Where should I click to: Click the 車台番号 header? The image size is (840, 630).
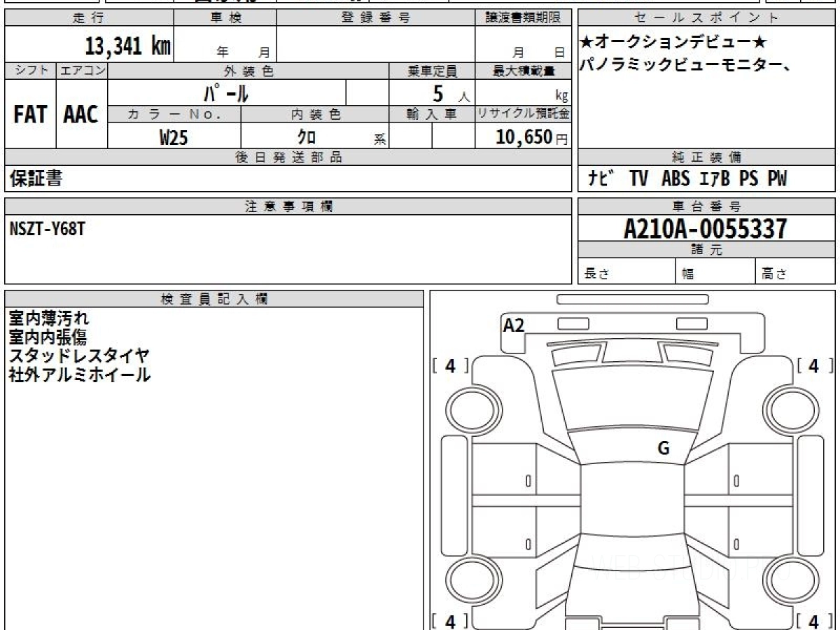(x=707, y=206)
